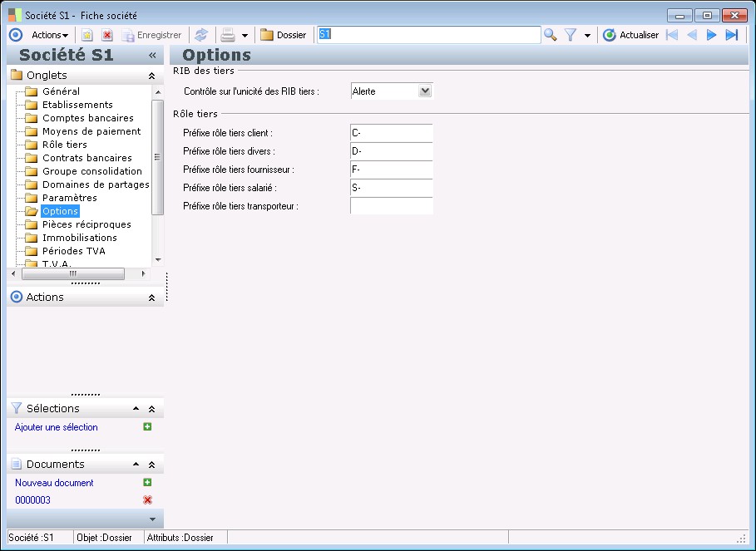This screenshot has width=756, height=551.
Task: Collapse the Onglets panel section
Action: pyautogui.click(x=151, y=76)
